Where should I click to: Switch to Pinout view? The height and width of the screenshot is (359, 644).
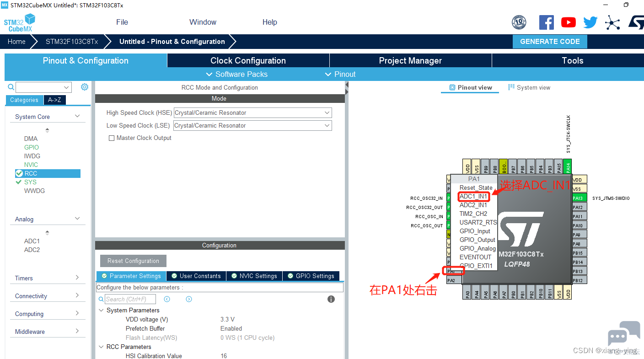click(470, 87)
